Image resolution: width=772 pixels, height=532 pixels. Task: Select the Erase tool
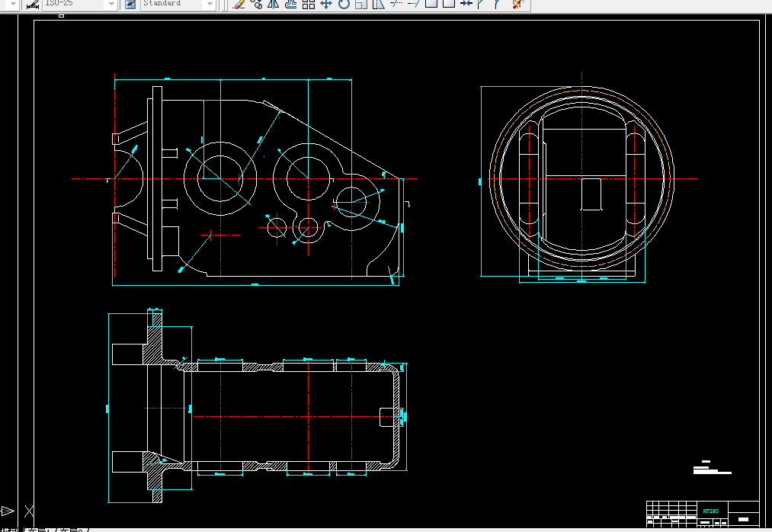(239, 4)
